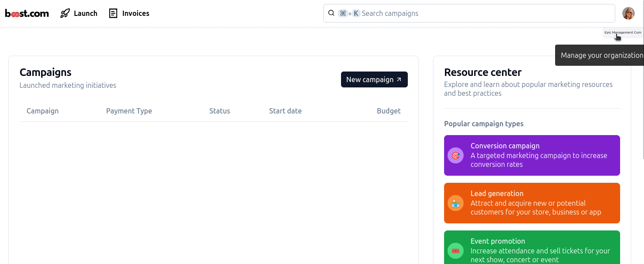The width and height of the screenshot is (644, 264).
Task: Click the Lead generation icon
Action: pyautogui.click(x=456, y=203)
